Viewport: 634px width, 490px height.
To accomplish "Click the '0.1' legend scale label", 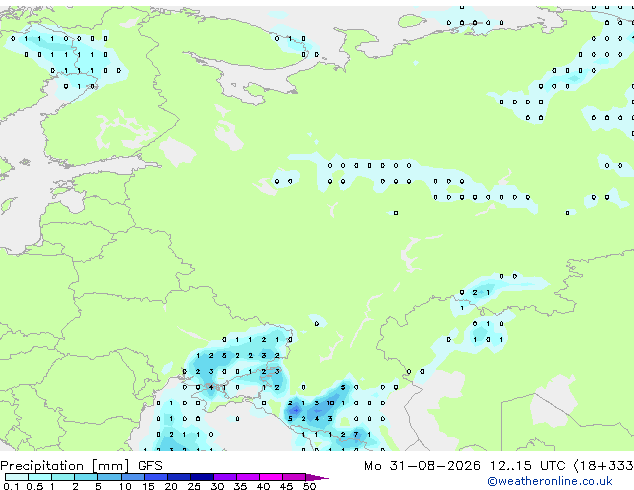I will pyautogui.click(x=11, y=486).
